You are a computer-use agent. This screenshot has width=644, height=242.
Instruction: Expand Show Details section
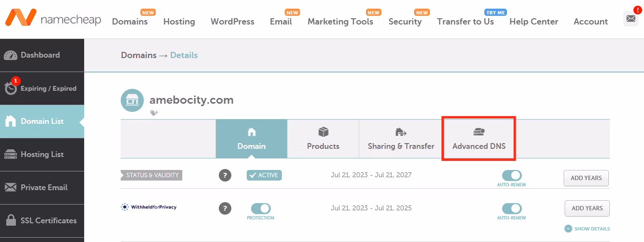point(587,229)
